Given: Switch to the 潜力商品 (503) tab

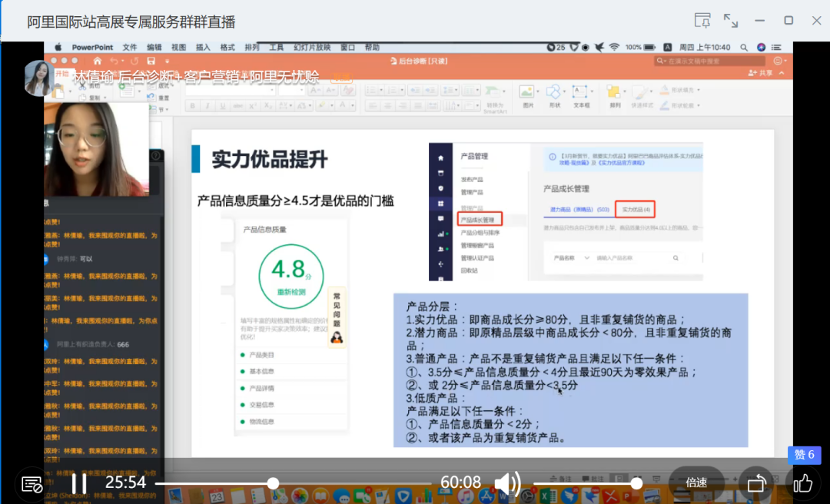Looking at the screenshot, I should coord(579,210).
